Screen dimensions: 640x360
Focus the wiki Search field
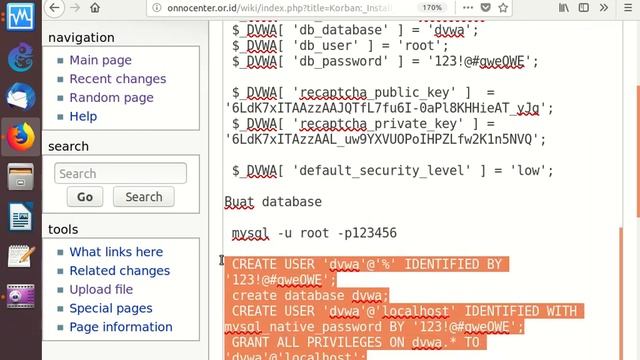(120, 173)
